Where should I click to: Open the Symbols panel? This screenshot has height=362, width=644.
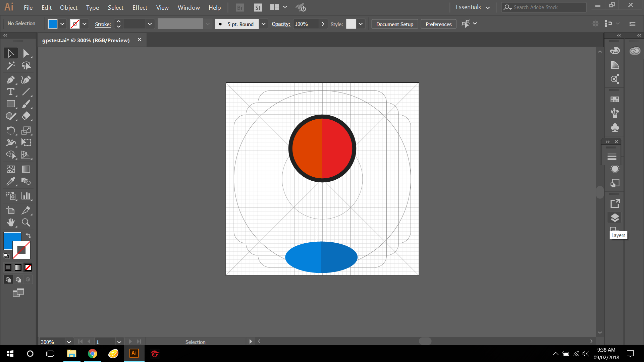[x=615, y=128]
